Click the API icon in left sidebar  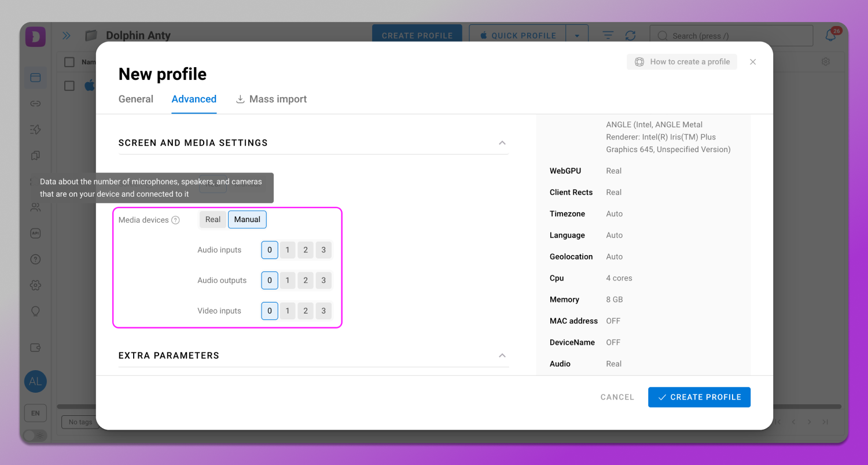[35, 234]
